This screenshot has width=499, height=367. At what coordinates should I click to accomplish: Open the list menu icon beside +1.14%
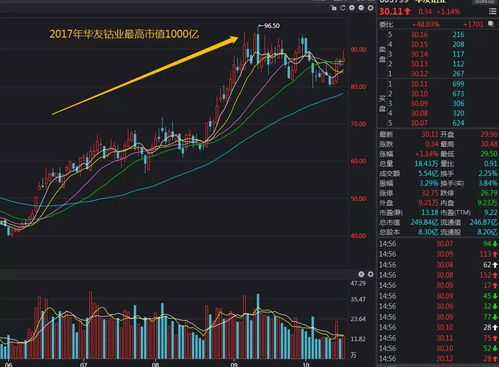click(492, 12)
